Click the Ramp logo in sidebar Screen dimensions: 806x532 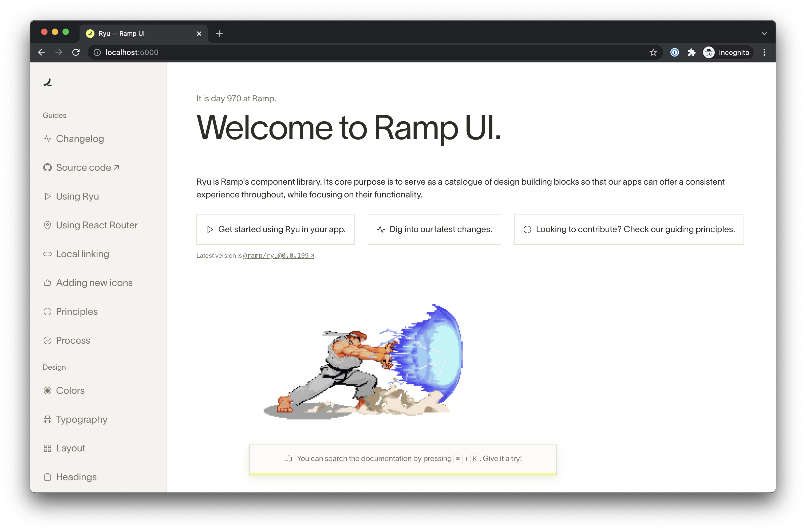48,82
